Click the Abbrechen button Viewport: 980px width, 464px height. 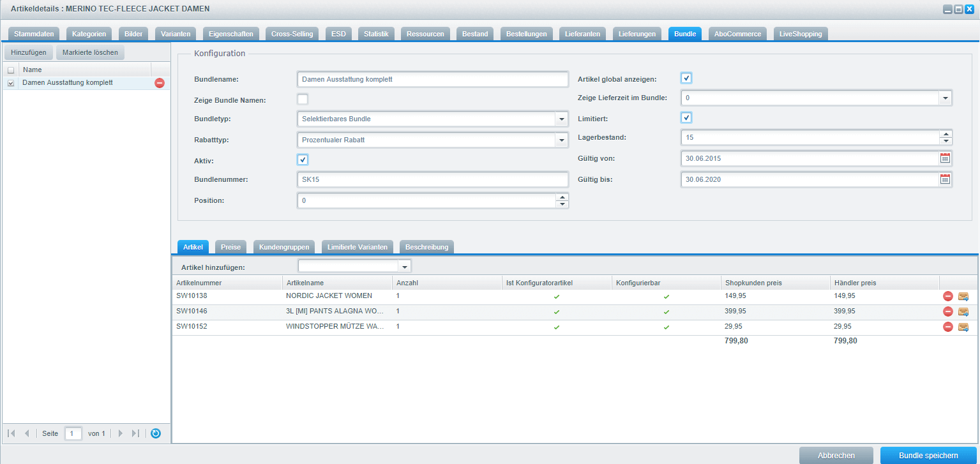(836, 455)
